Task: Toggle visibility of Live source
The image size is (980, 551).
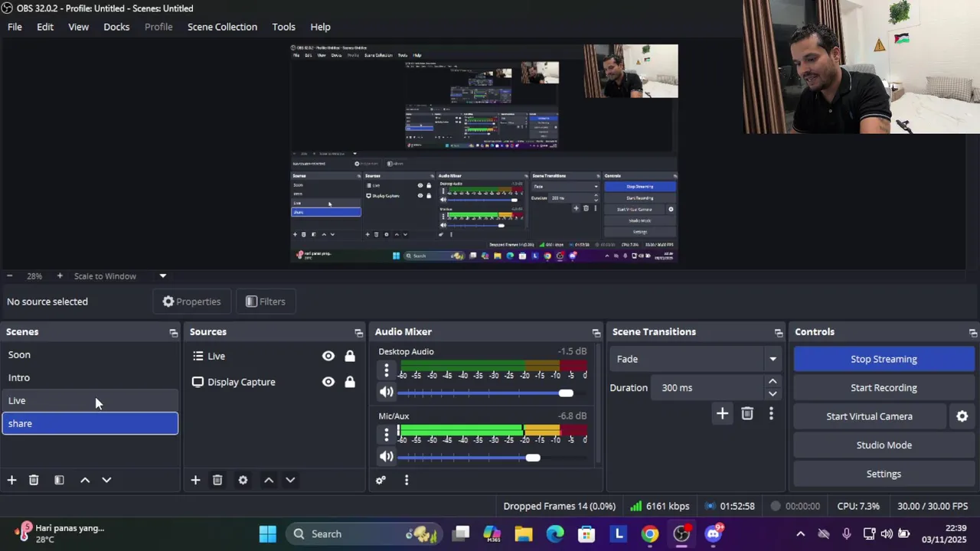Action: tap(328, 356)
